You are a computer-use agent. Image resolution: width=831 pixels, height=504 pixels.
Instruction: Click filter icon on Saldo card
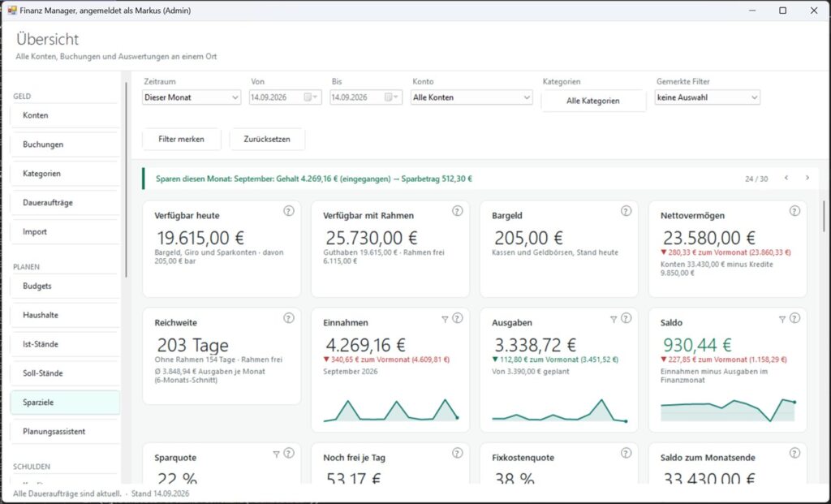[x=781, y=319]
